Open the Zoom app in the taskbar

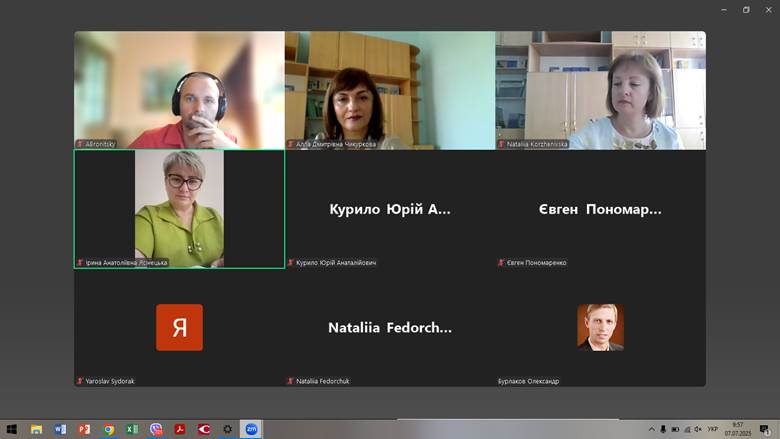click(252, 429)
